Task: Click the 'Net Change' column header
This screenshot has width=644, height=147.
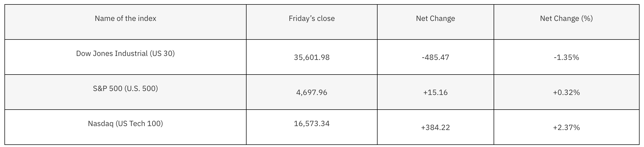Action: (x=435, y=19)
